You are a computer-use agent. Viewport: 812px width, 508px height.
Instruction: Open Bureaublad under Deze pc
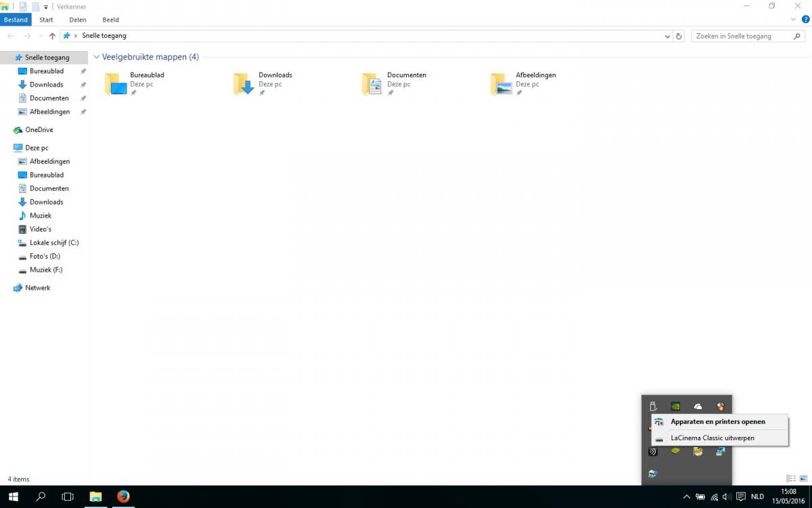[47, 175]
